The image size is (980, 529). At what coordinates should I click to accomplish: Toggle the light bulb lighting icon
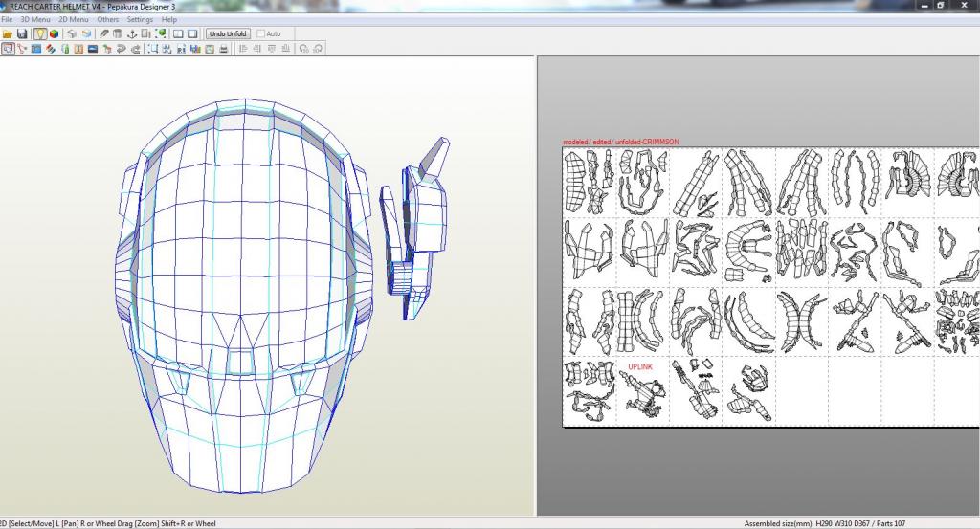tap(40, 33)
